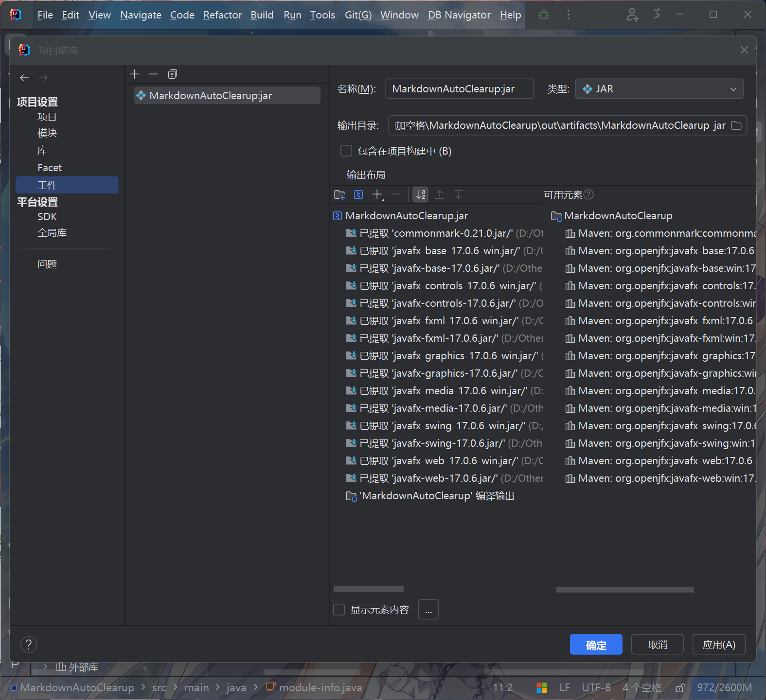Click the 确定 button
Viewport: 766px width, 700px height.
tap(596, 645)
